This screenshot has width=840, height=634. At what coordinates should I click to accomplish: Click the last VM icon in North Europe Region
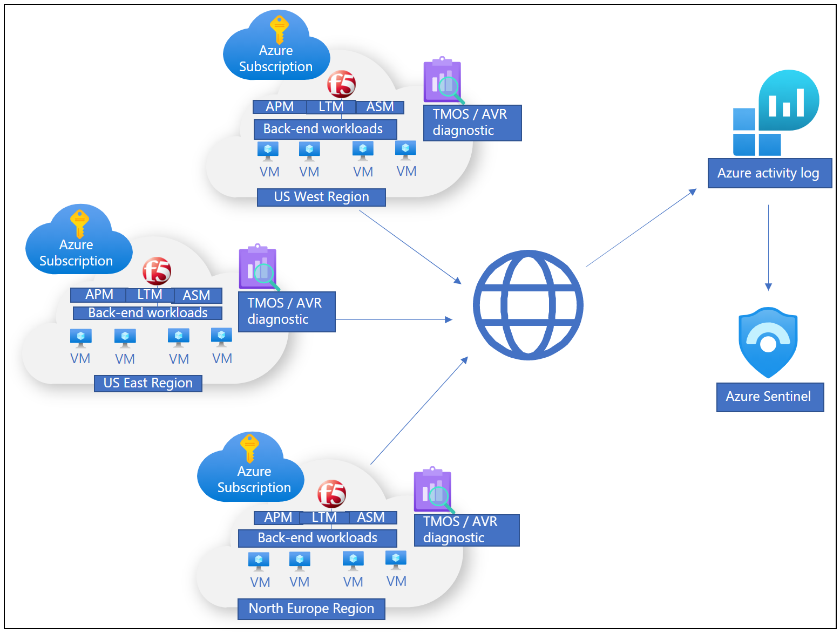396,560
